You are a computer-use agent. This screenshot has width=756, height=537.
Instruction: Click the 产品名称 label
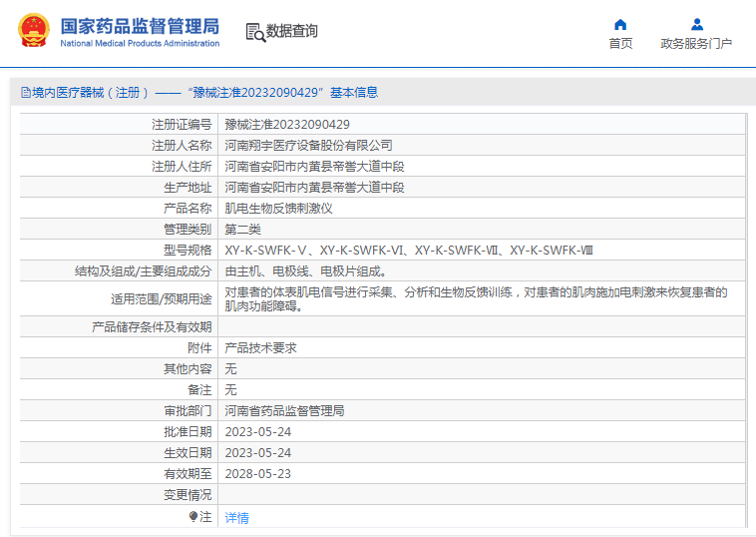pos(188,209)
